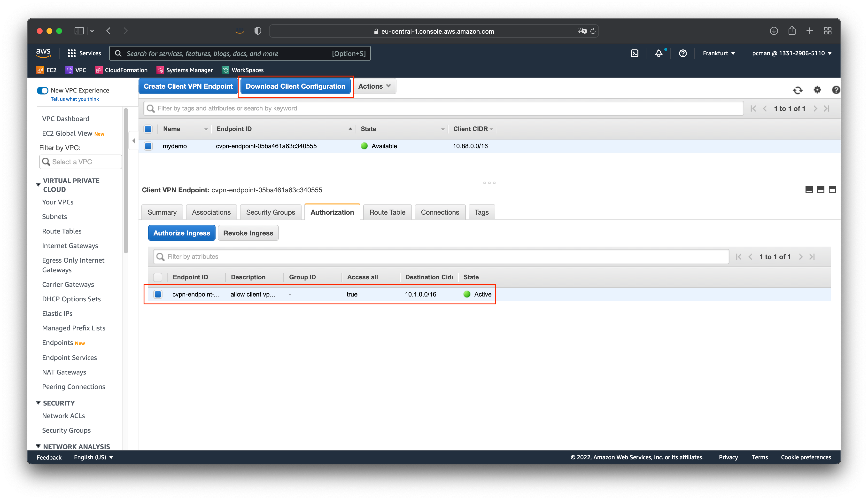Open Cookie preferences in footer
The height and width of the screenshot is (500, 868).
806,457
